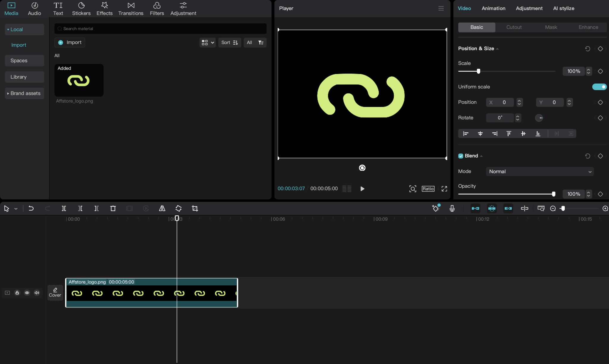Select the Transitions panel

coord(131,8)
